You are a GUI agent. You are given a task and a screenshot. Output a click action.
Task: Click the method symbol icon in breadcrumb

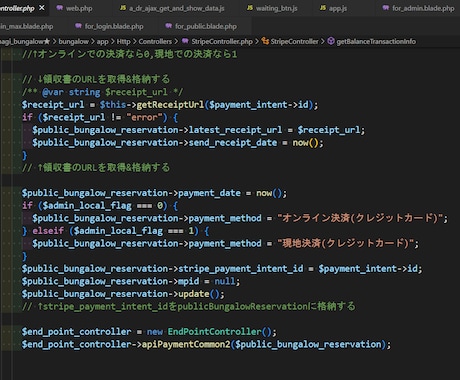331,41
